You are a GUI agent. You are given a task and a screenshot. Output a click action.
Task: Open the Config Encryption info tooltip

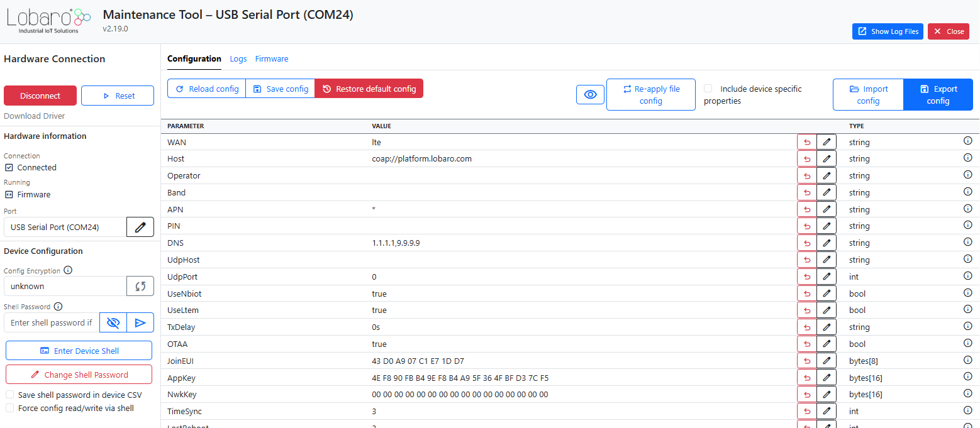[68, 270]
